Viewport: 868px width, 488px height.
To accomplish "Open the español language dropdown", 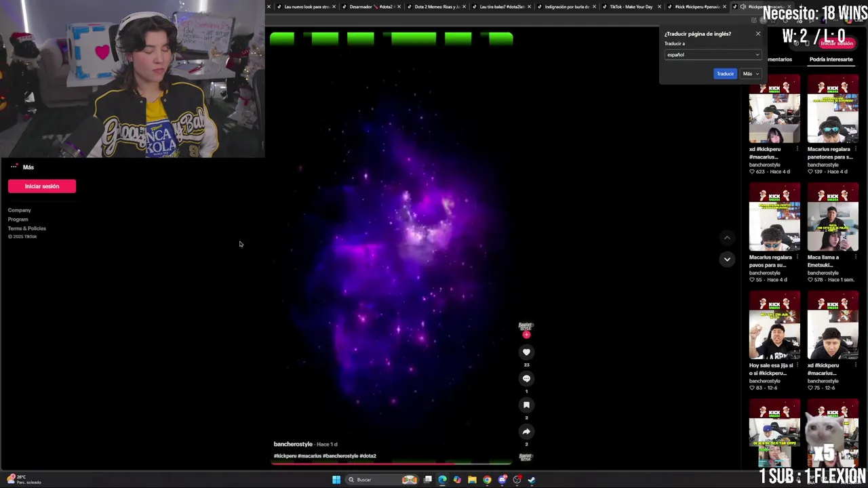I will pos(713,55).
